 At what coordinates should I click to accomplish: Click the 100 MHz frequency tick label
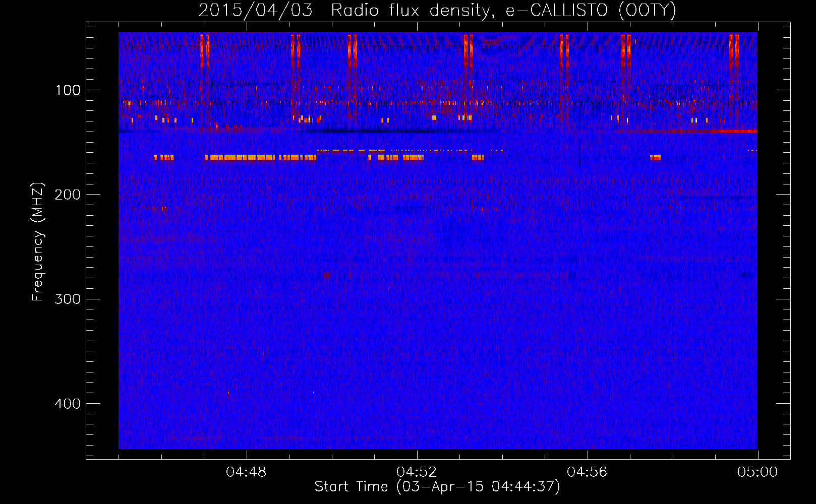point(68,90)
